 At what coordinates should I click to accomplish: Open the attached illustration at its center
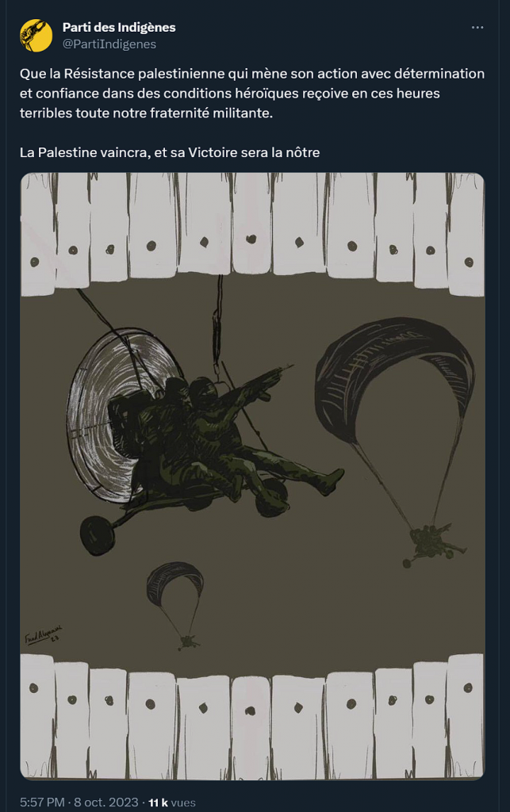253,477
